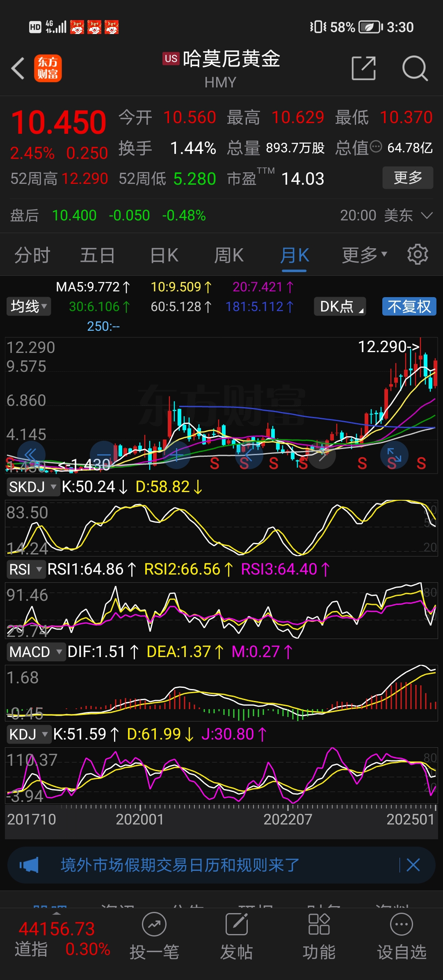Switch to the 分时 tab
This screenshot has width=443, height=980.
(x=32, y=255)
